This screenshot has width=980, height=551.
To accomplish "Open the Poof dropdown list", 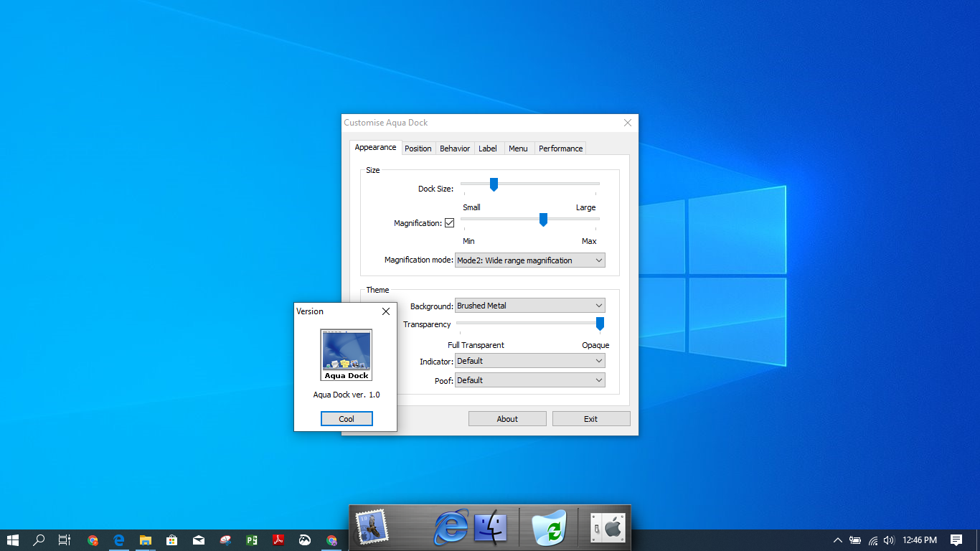I will pos(529,380).
